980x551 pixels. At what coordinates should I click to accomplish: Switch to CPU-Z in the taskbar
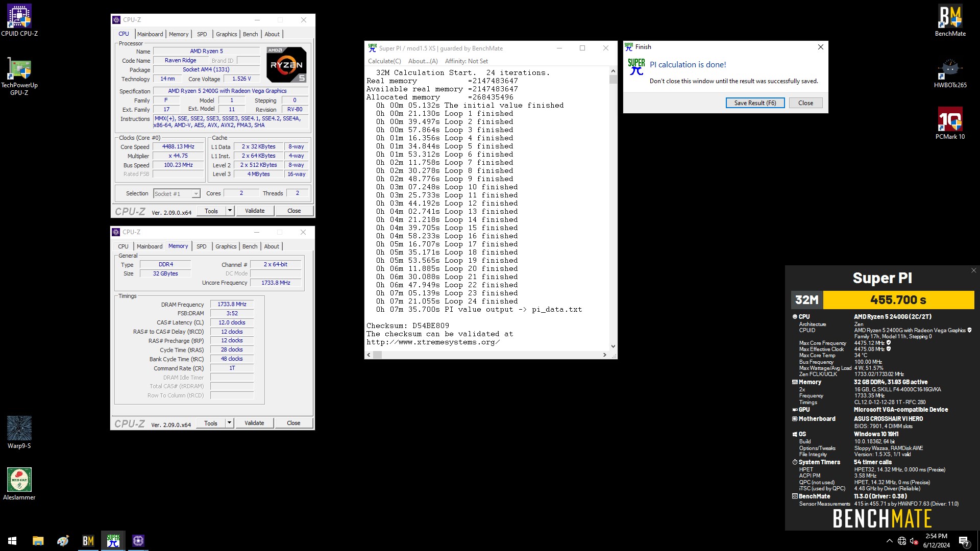(x=138, y=541)
